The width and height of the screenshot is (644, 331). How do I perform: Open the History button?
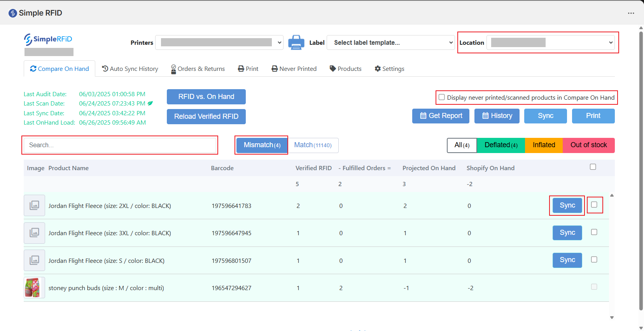coord(497,116)
